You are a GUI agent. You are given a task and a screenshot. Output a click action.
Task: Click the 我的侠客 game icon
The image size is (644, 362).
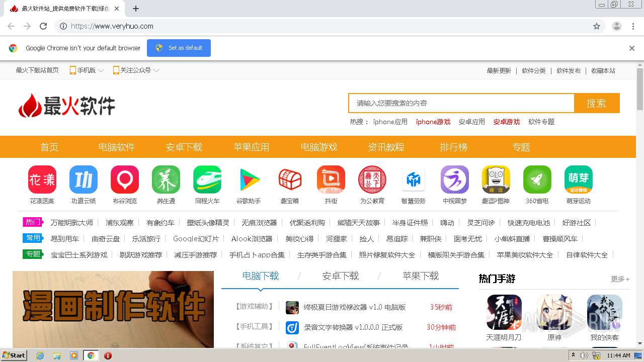pos(605,312)
